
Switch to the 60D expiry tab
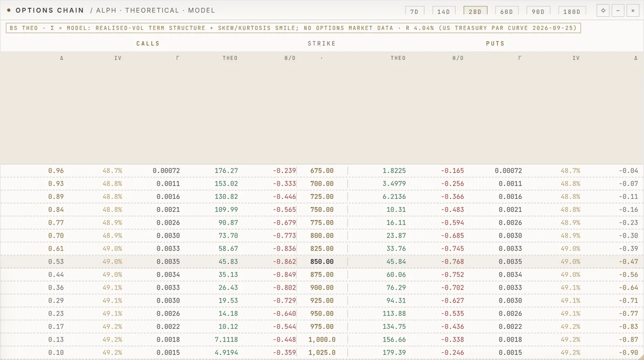pyautogui.click(x=506, y=11)
